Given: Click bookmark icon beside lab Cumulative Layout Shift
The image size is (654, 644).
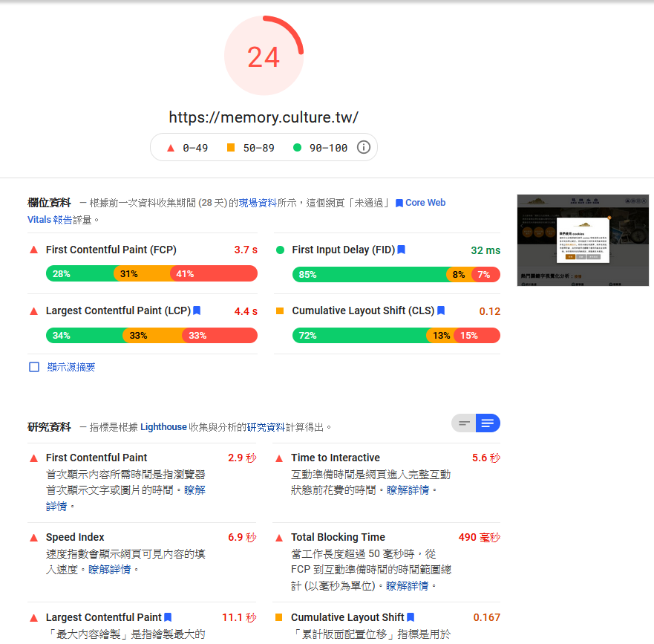Looking at the screenshot, I should point(411,617).
